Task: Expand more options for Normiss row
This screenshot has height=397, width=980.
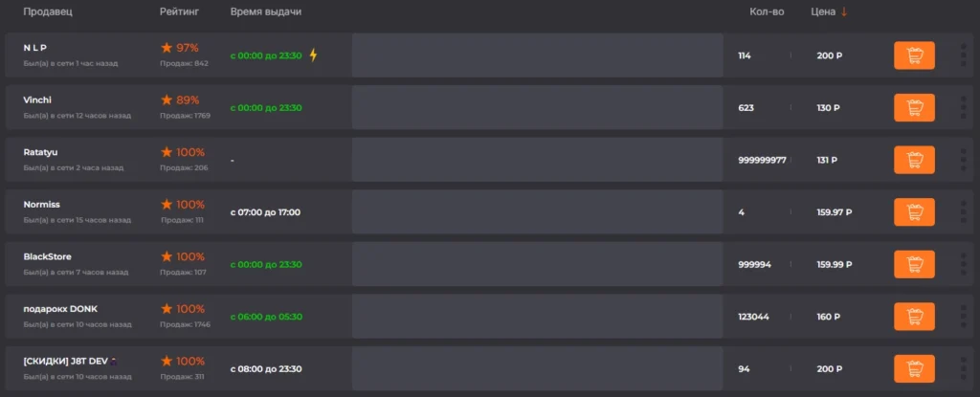Action: (x=963, y=211)
